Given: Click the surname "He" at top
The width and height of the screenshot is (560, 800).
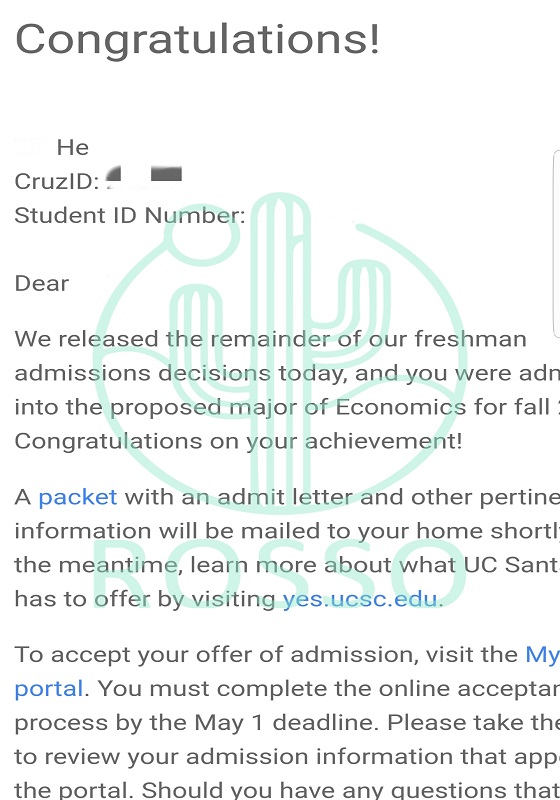Looking at the screenshot, I should [x=73, y=147].
